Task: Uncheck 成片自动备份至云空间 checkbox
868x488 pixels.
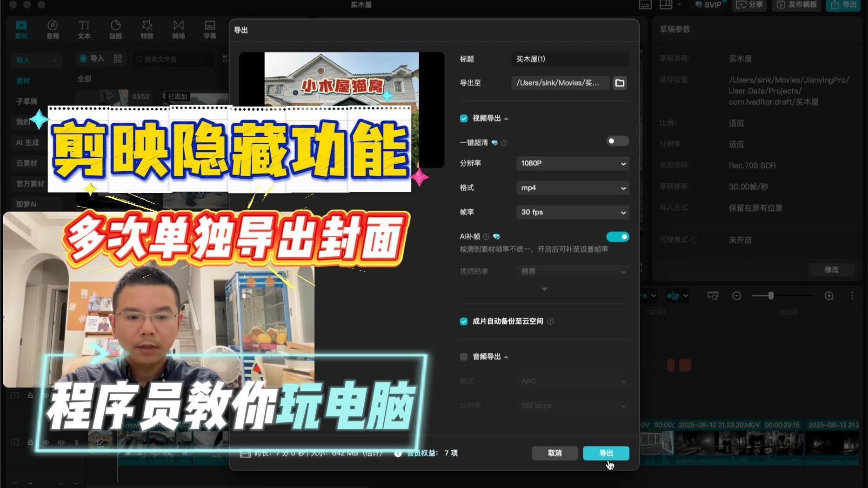Action: pyautogui.click(x=464, y=321)
